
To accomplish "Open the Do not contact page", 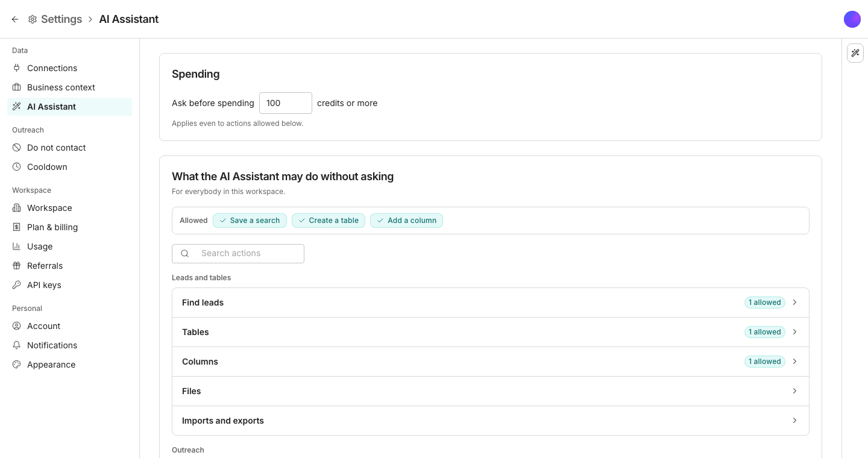I will (x=69, y=148).
